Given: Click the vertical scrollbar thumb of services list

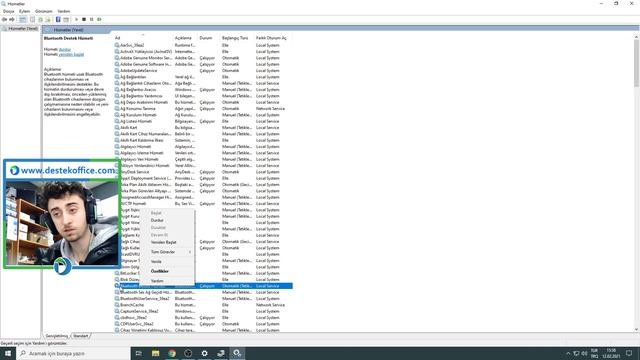Looking at the screenshot, I should [x=636, y=63].
